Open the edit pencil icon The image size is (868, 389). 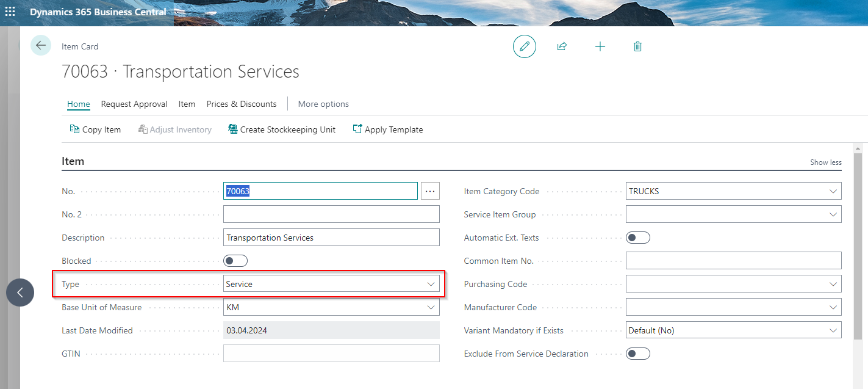(x=525, y=46)
